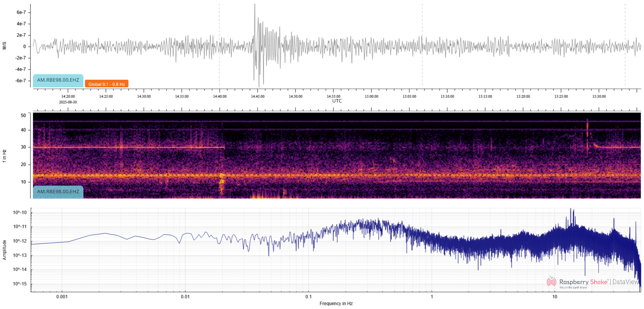Click the 15:30:00 time axis label
Image resolution: width=644 pixels, height=309 pixels.
tap(599, 96)
